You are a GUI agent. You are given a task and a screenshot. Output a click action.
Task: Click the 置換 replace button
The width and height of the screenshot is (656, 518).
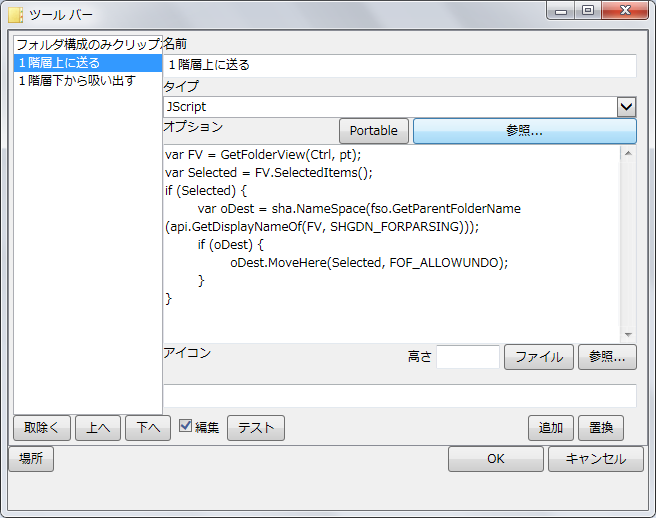[601, 428]
